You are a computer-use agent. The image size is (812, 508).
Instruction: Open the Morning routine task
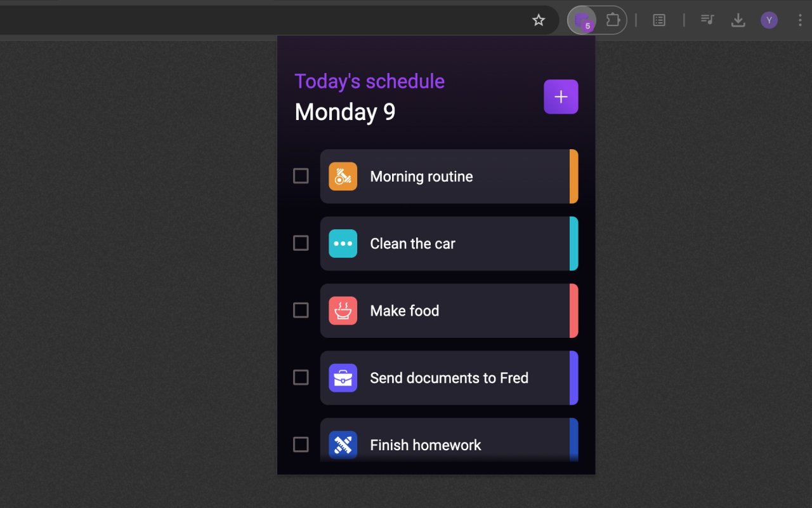click(449, 177)
